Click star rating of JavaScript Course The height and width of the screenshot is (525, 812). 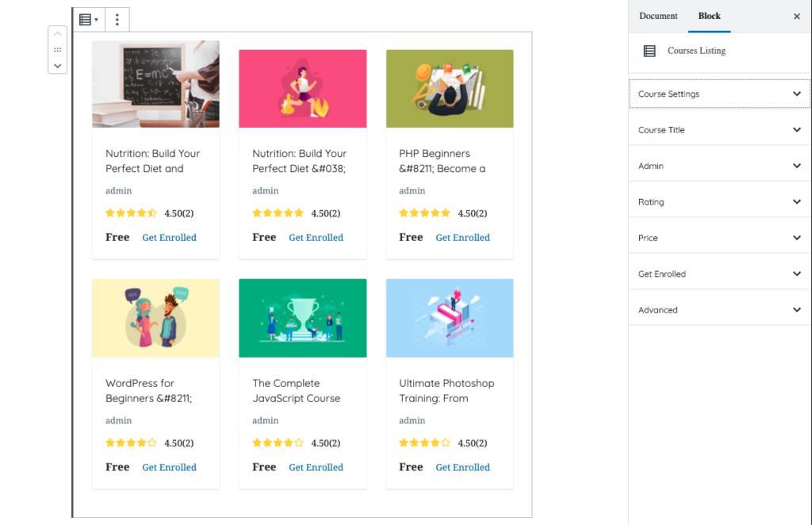point(278,443)
